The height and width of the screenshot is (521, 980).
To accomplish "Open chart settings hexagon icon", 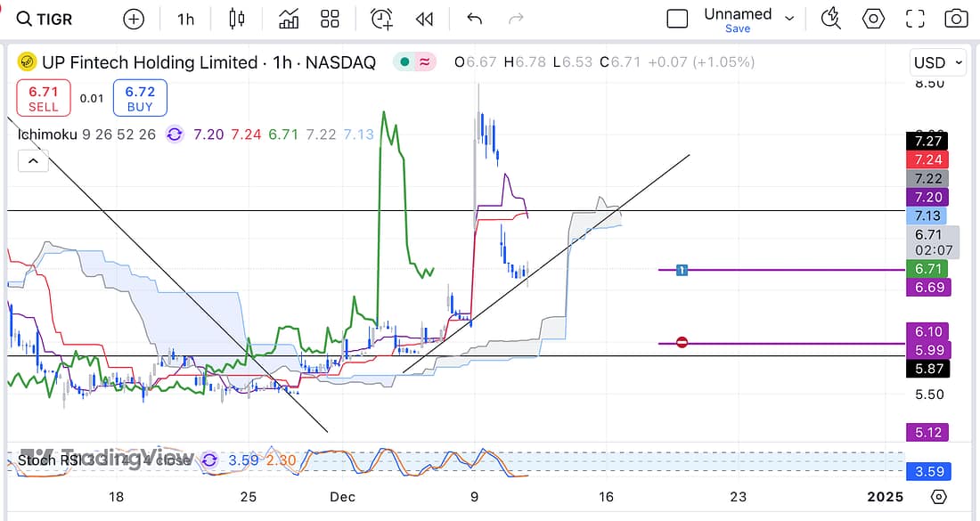I will tap(873, 19).
